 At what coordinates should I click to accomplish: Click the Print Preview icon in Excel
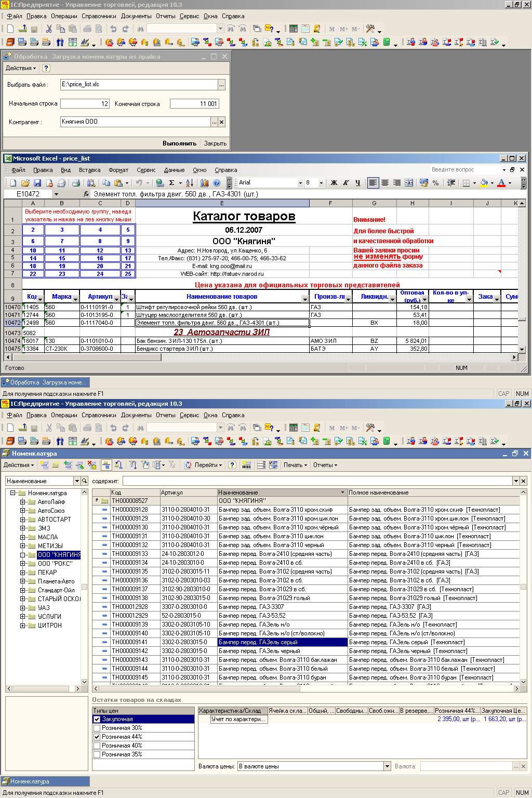(x=91, y=182)
